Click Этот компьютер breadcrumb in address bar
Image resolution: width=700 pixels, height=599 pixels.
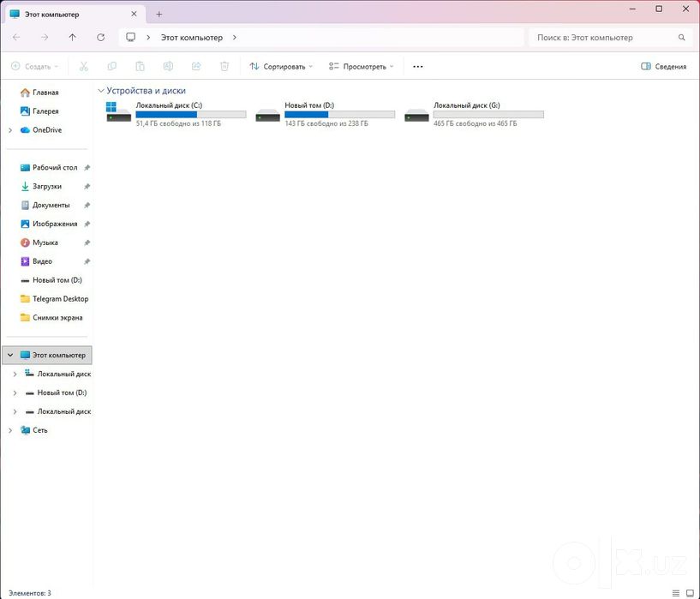[x=192, y=38]
